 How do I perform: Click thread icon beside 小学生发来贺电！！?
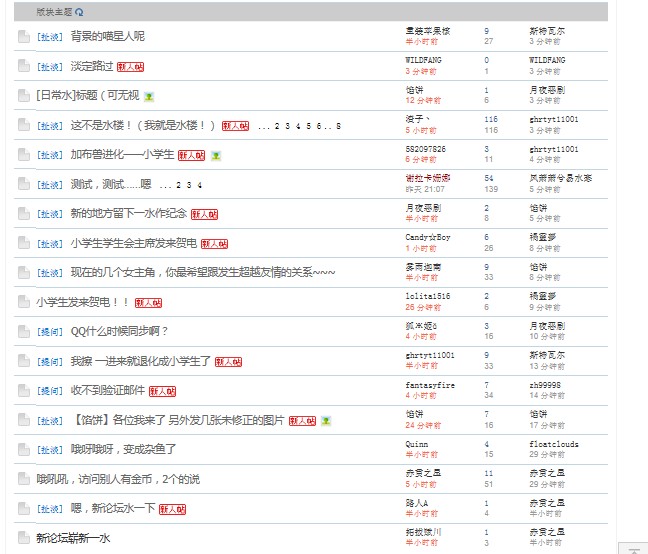(x=24, y=302)
